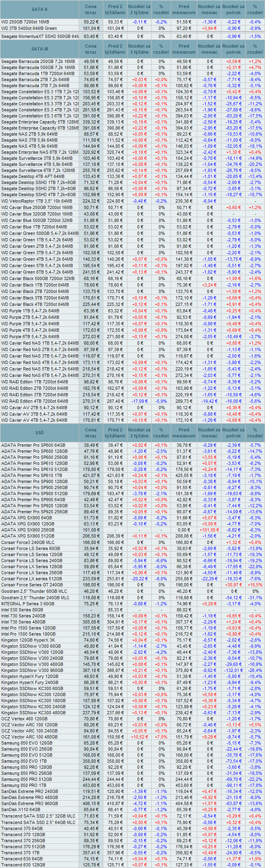This screenshot has height=868, width=265.
Task: Click the SATA II section header
Action: point(40,9)
